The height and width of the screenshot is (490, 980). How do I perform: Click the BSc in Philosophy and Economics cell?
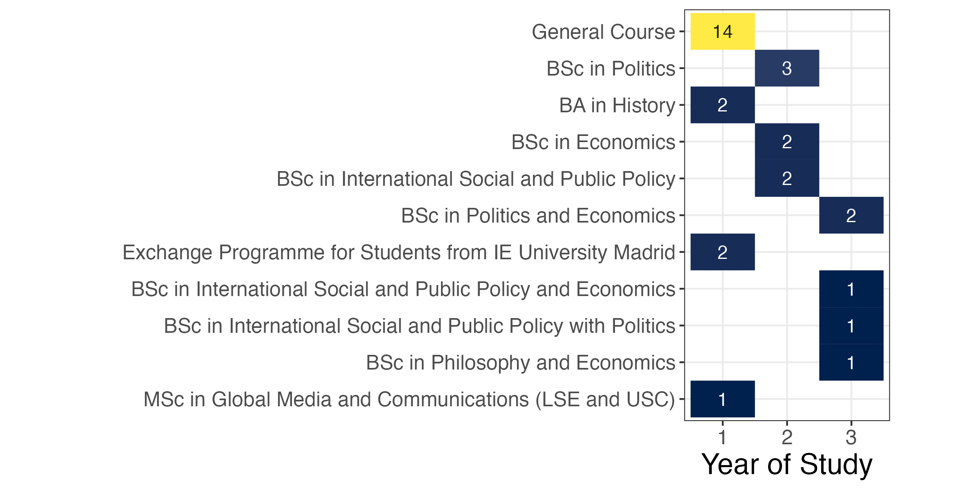point(851,362)
